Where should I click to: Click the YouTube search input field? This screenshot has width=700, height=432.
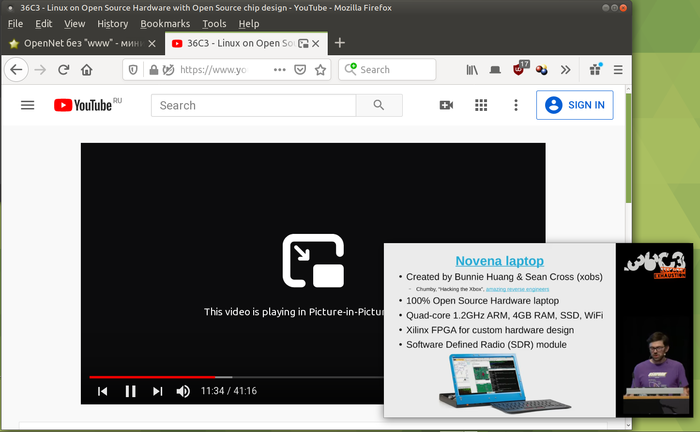point(254,105)
